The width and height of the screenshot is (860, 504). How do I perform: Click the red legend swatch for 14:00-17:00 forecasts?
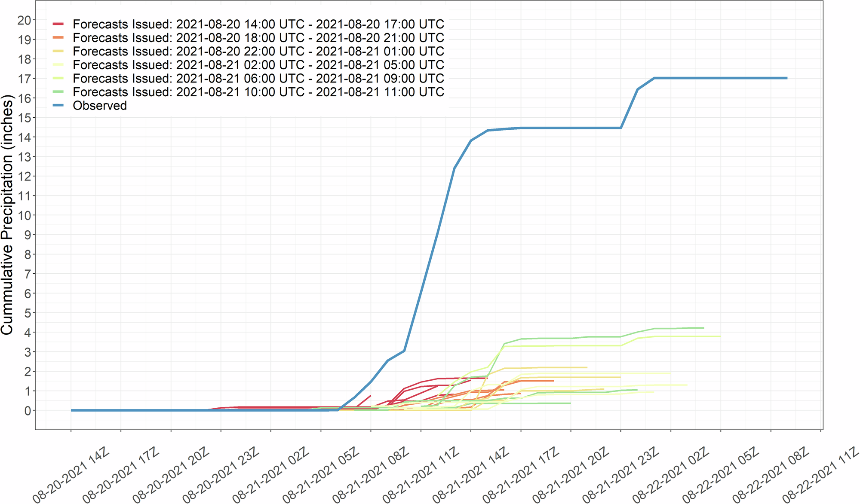[58, 24]
